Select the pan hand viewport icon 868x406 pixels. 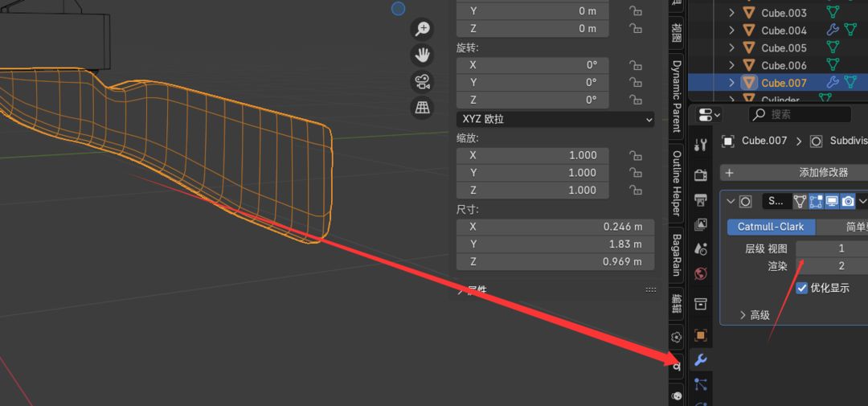422,55
